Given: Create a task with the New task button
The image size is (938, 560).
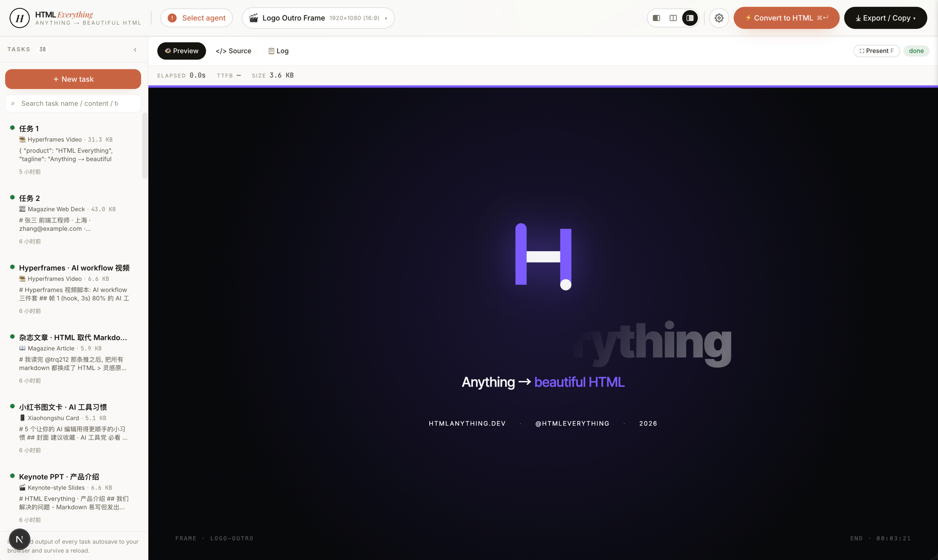Looking at the screenshot, I should (x=73, y=79).
